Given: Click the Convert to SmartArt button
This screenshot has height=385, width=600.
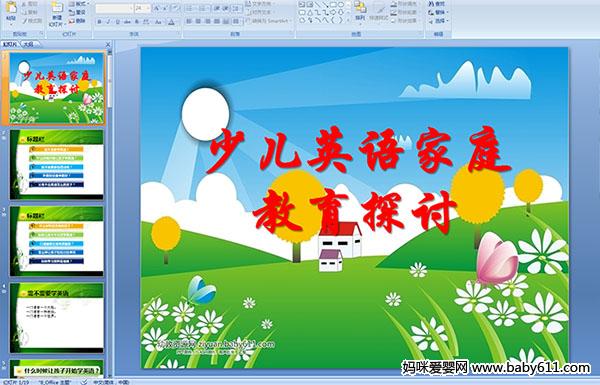Looking at the screenshot, I should pos(269,21).
